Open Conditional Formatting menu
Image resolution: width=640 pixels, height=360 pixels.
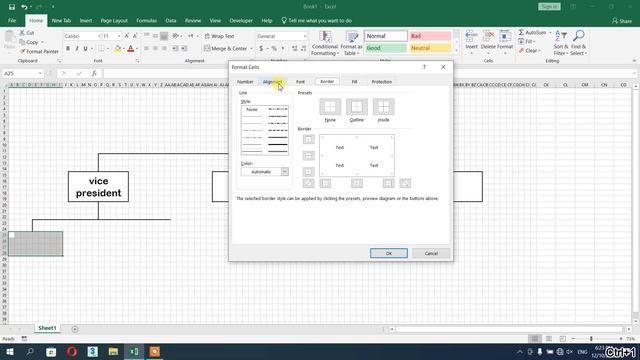click(325, 43)
